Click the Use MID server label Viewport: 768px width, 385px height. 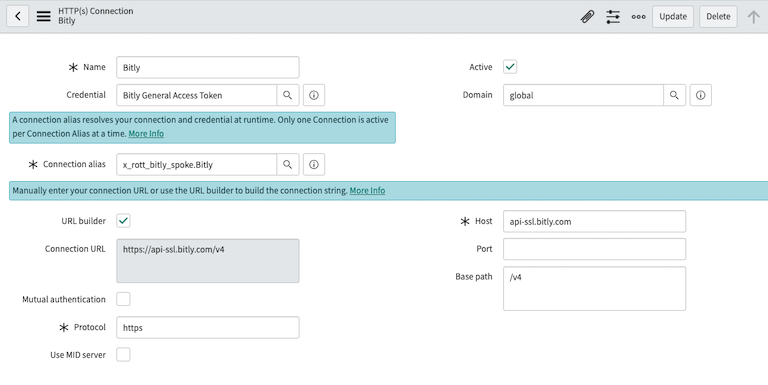click(78, 355)
